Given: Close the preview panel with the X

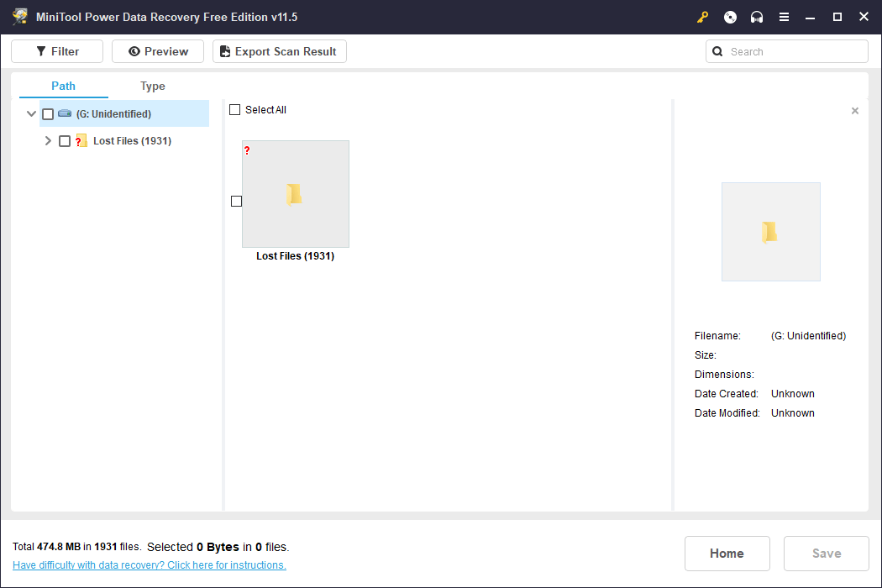Looking at the screenshot, I should click(854, 110).
